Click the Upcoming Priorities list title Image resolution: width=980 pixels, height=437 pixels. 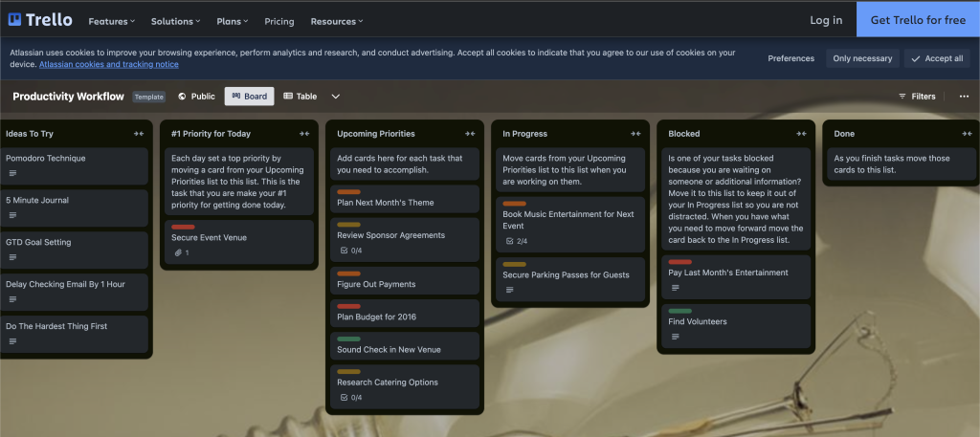(x=375, y=134)
